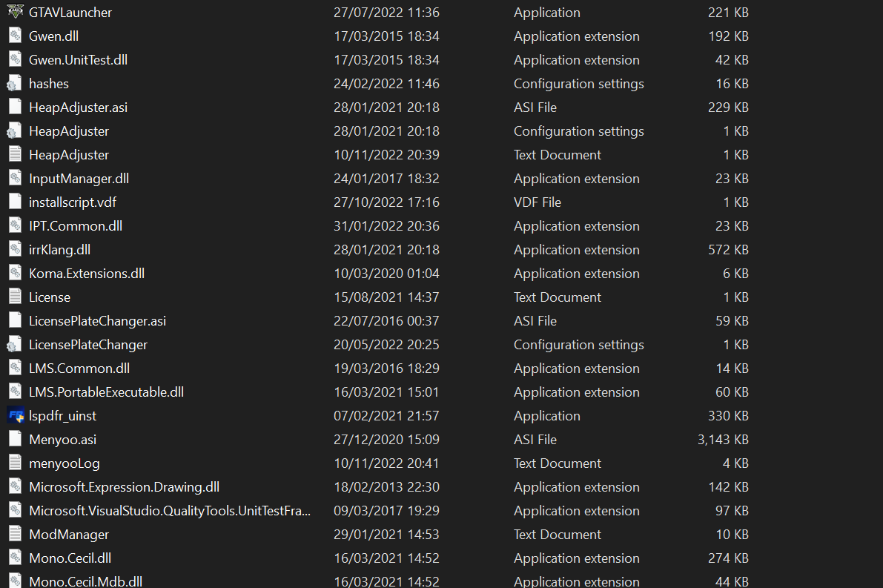
Task: Select the LicensePlateChanger settings gear icon
Action: (15, 345)
